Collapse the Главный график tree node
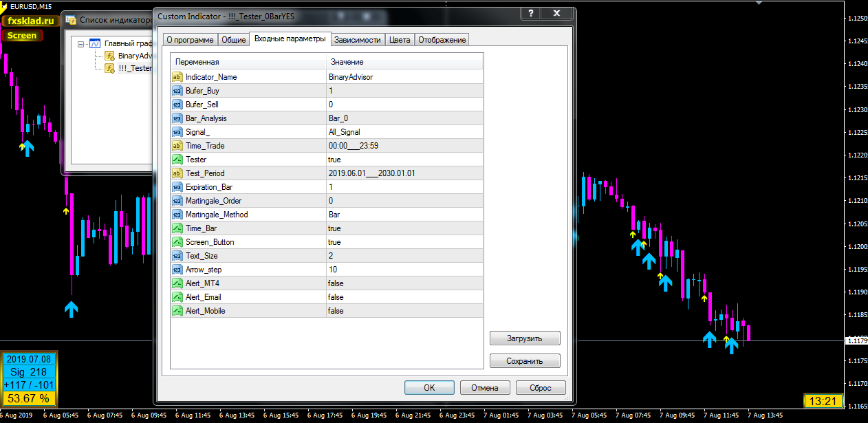This screenshot has height=423, width=868. click(82, 44)
